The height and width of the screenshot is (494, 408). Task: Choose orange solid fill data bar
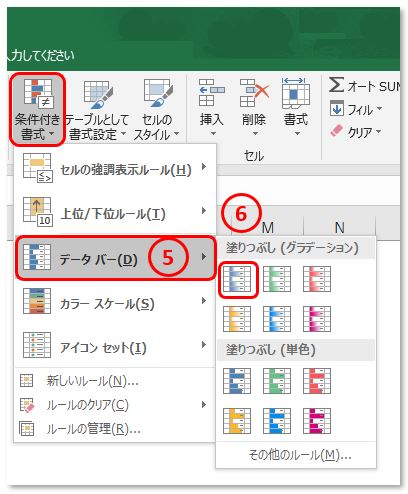[237, 421]
